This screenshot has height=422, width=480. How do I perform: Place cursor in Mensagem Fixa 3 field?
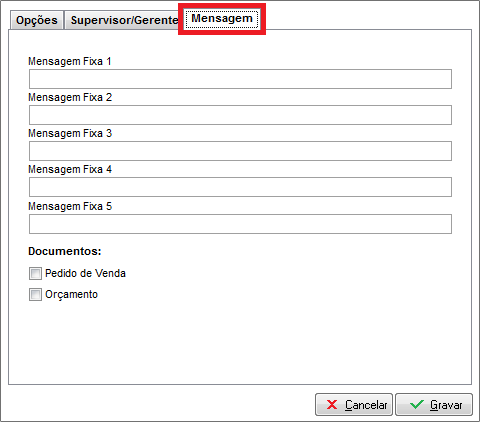point(240,151)
